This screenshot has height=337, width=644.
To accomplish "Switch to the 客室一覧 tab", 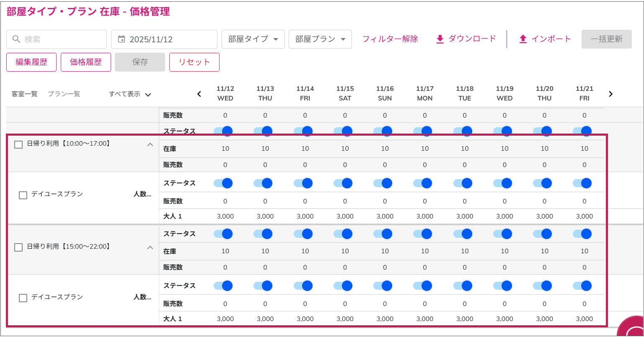I will [24, 94].
